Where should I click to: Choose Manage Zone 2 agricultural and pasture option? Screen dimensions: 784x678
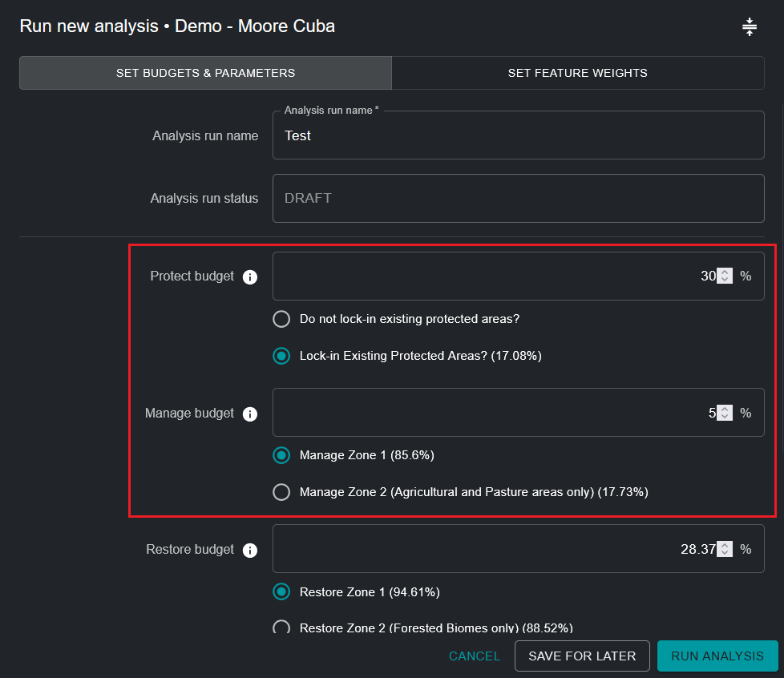[281, 492]
